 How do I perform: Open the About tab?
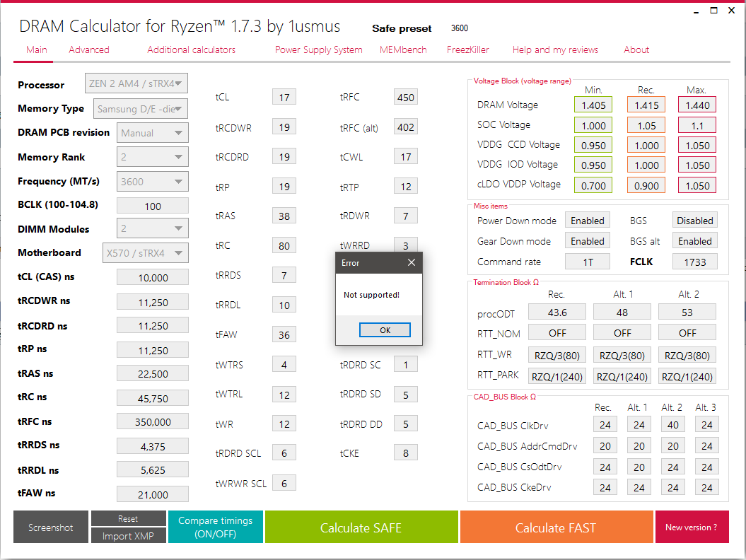(x=636, y=50)
